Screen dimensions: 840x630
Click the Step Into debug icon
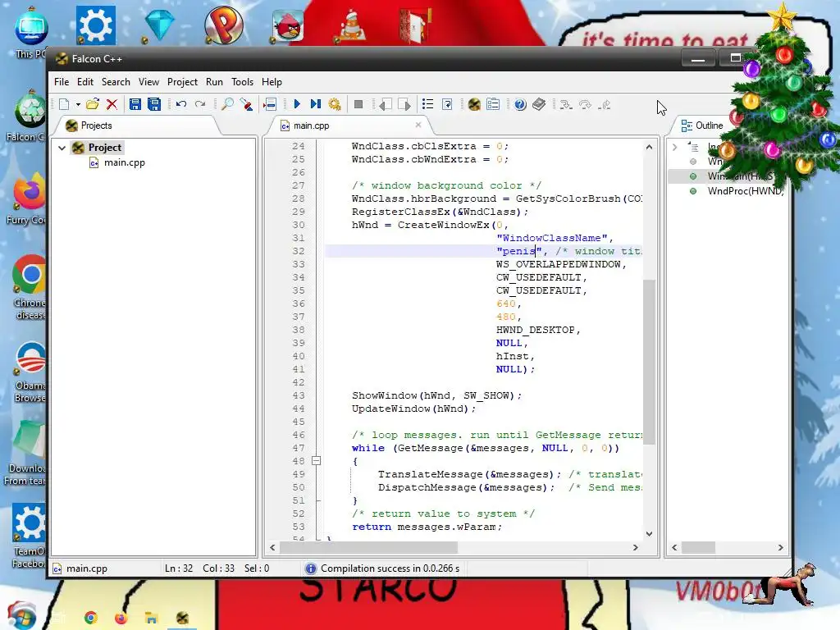tap(566, 104)
